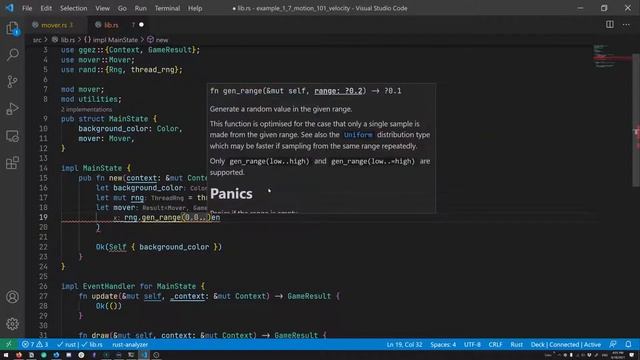Click the VS Code logo icon
Screen dimensions: 640x360
point(9,8)
